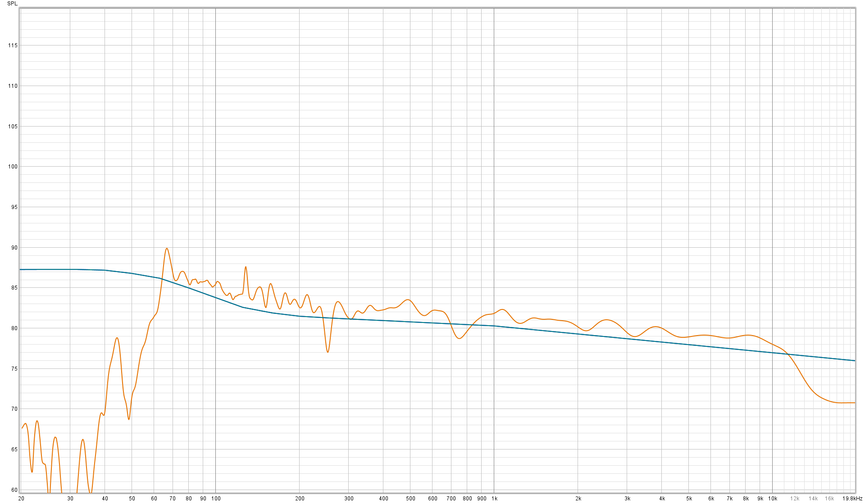Viewport: 865px width, 504px height.
Task: Select the 3k frequency axis label
Action: point(627,499)
